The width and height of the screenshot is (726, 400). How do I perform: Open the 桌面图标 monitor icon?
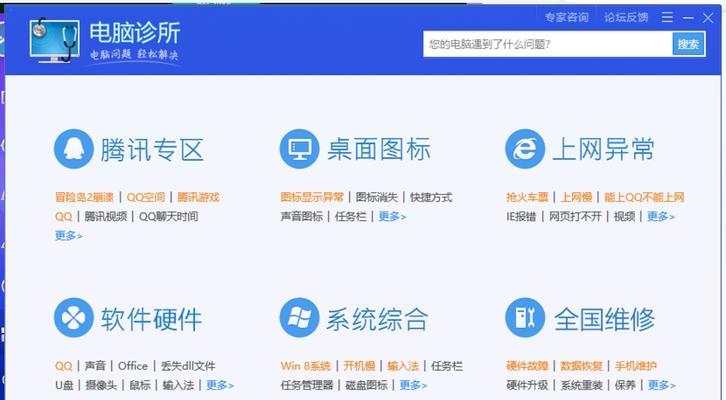(300, 149)
